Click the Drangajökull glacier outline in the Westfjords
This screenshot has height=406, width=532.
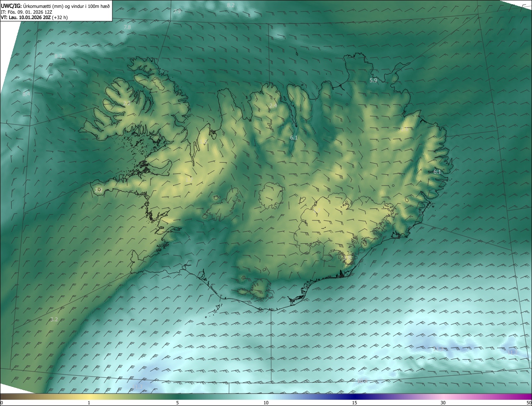click(x=159, y=84)
